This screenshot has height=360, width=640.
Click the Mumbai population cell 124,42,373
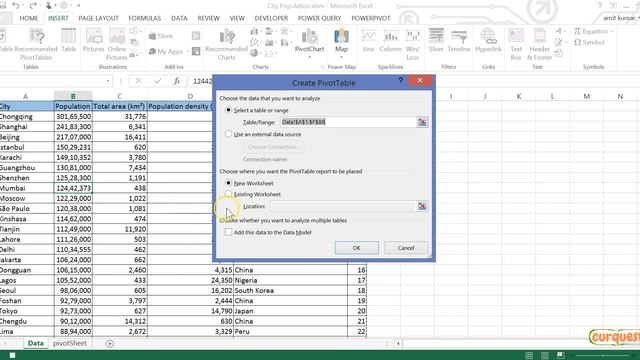point(73,188)
